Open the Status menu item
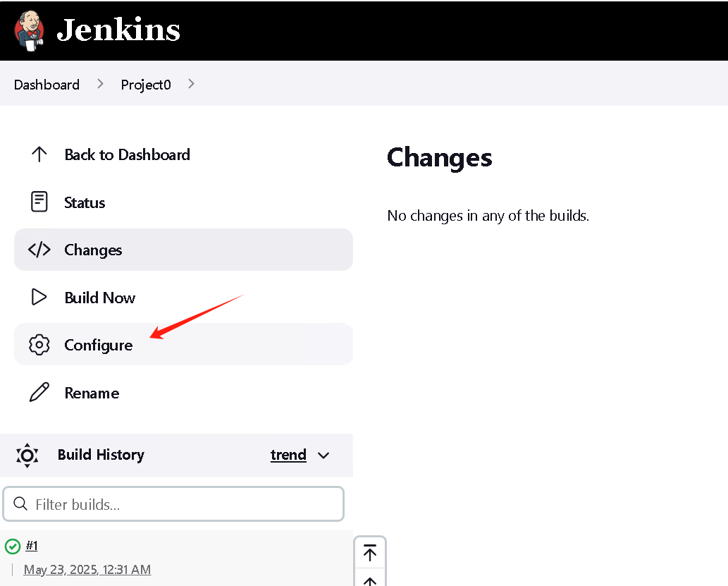 pyautogui.click(x=183, y=202)
